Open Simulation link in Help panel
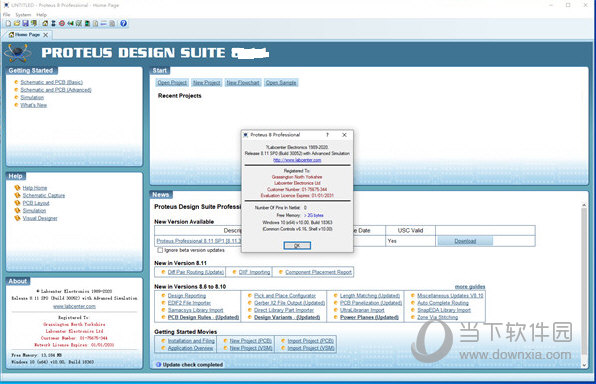This screenshot has height=384, width=596. click(x=34, y=211)
